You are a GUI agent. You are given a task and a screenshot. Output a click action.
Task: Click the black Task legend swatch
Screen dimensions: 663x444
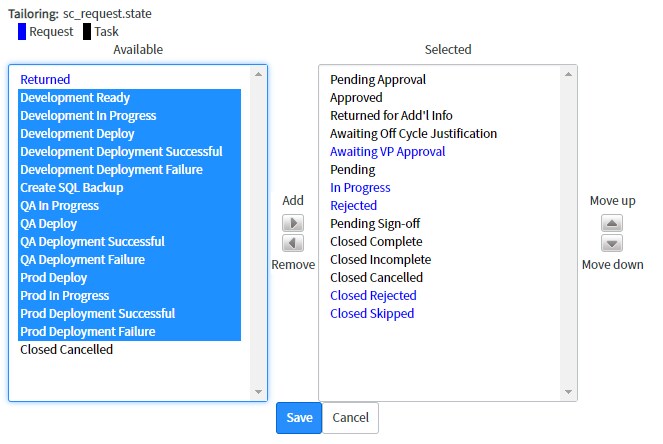click(x=87, y=32)
